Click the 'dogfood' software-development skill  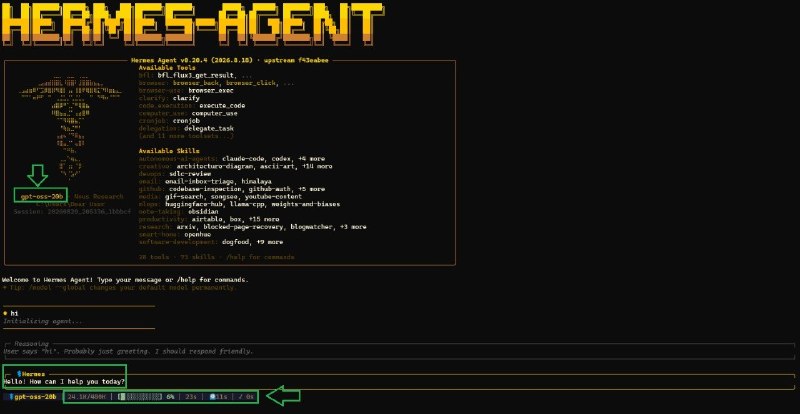(235, 242)
